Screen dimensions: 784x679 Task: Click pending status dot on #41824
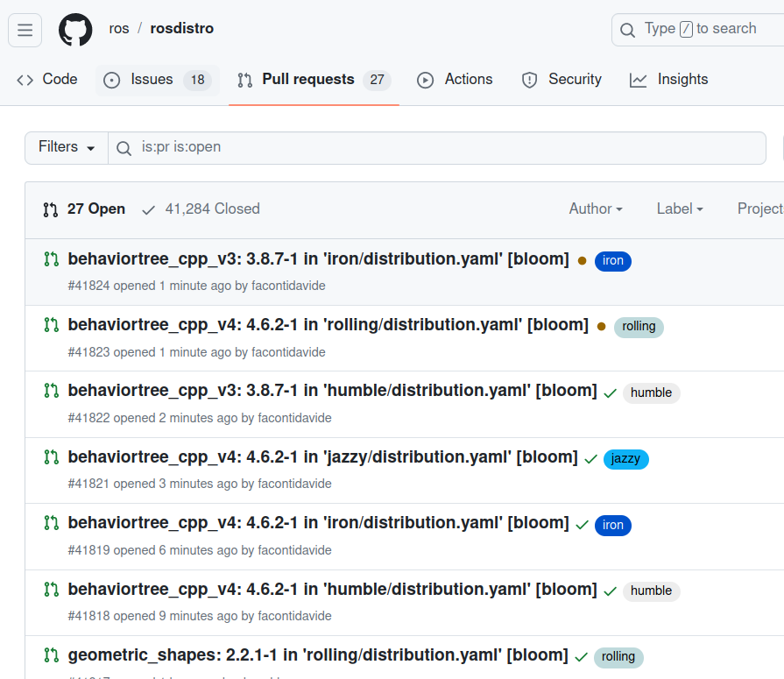pyautogui.click(x=582, y=260)
